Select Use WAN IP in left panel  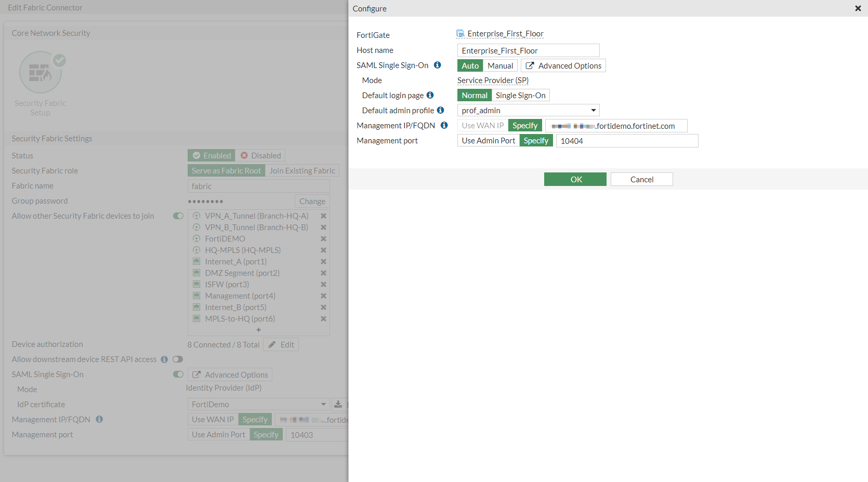(213, 420)
